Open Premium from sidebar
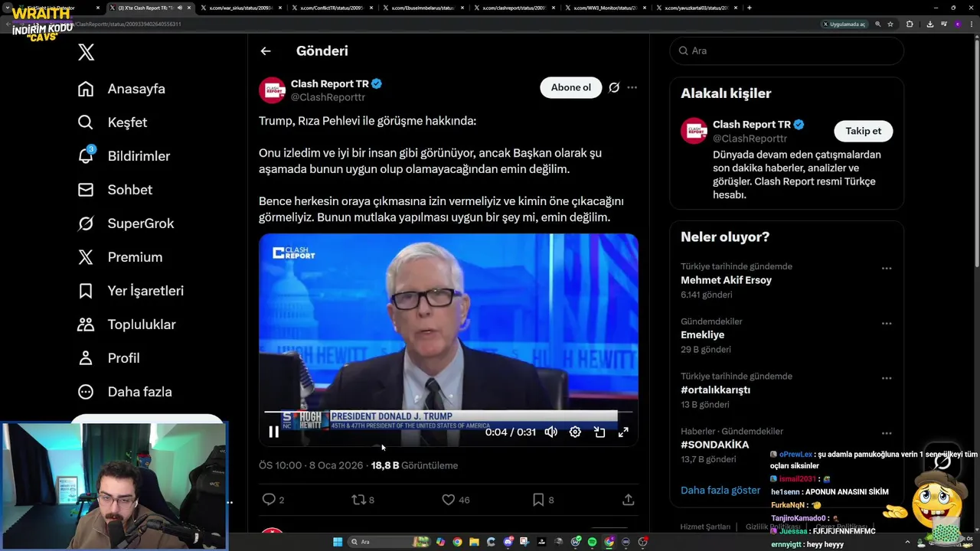Viewport: 980px width, 551px height. [120, 257]
